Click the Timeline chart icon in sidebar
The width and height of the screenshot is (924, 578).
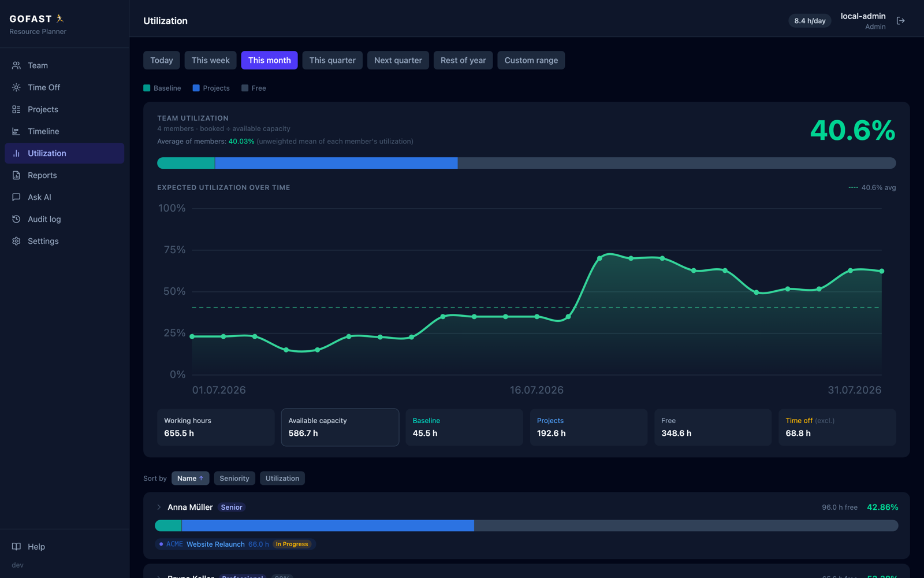(x=16, y=131)
